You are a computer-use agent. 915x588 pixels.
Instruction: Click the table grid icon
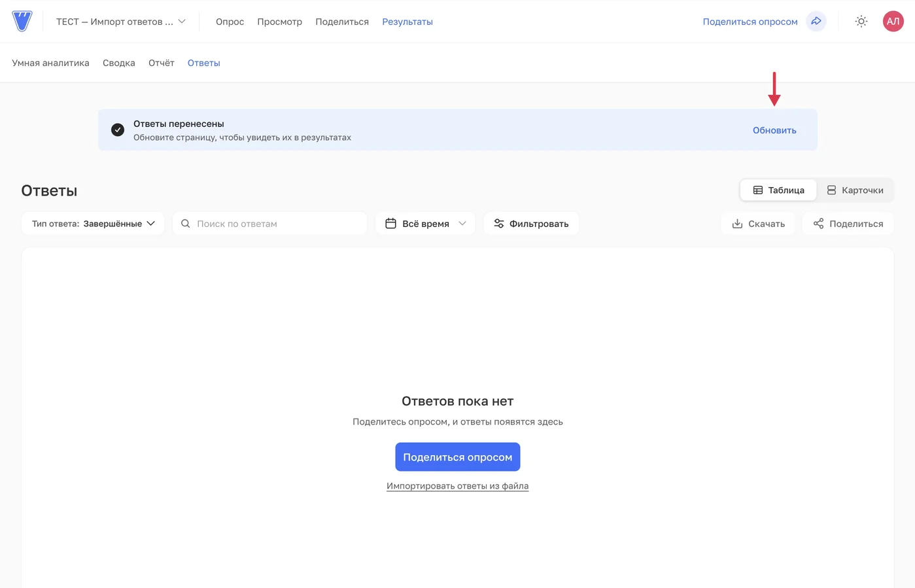[758, 190]
